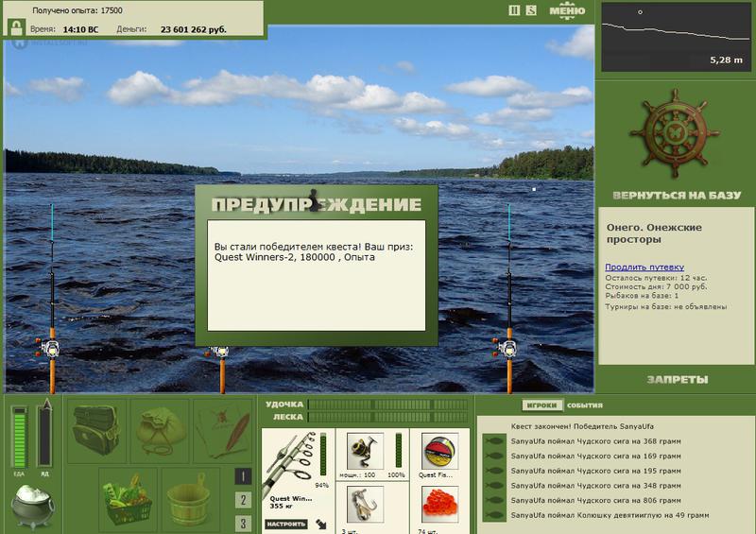Select the fishing reel item slot
The width and height of the screenshot is (756, 534).
click(365, 451)
